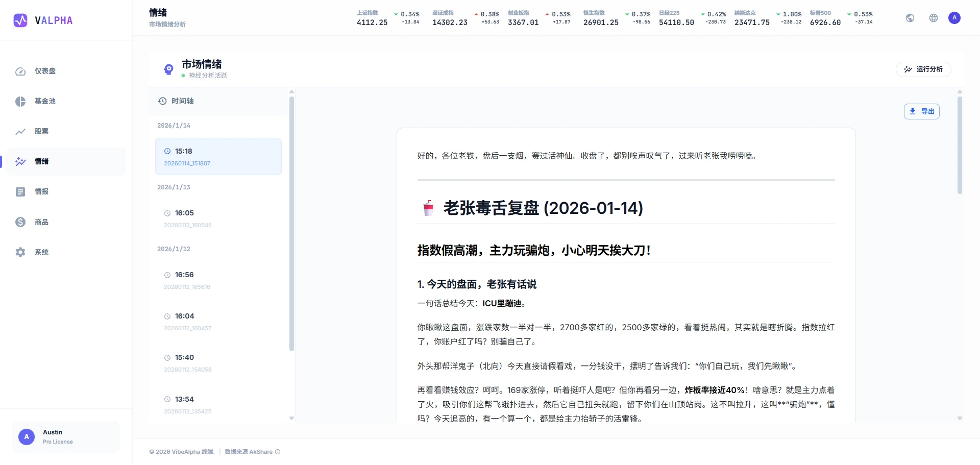Click the info icon next to AkShare
Image resolution: width=980 pixels, height=465 pixels.
coord(278,452)
